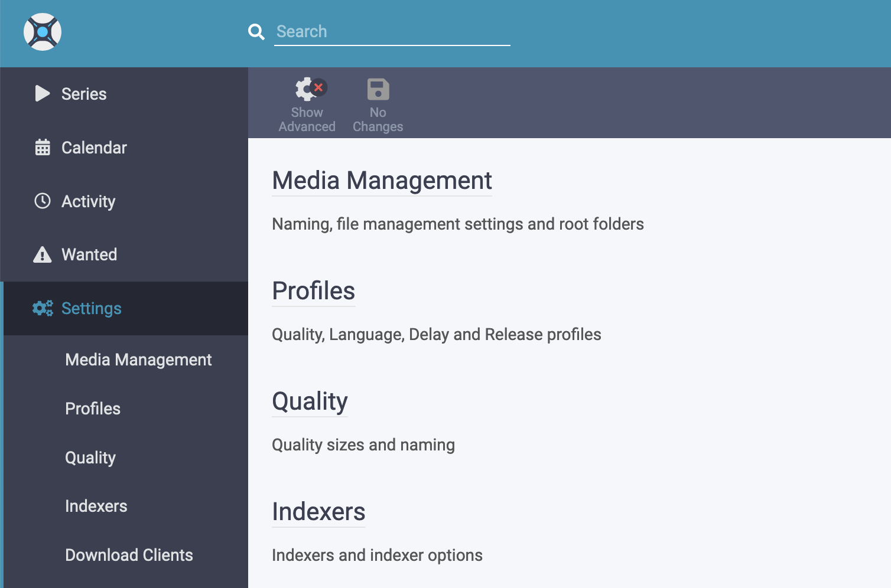Open Download Clients in sidebar
Screen dimensions: 891x588
(129, 555)
